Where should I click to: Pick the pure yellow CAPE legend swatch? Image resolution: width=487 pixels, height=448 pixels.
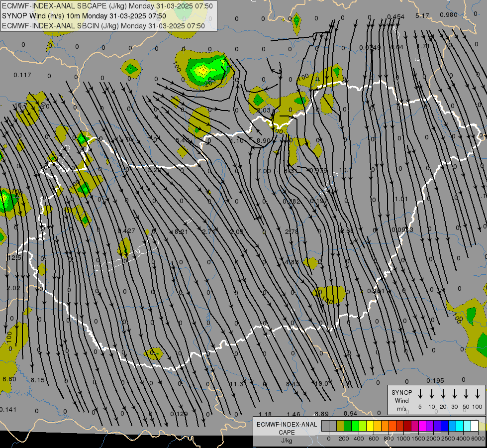(x=370, y=426)
